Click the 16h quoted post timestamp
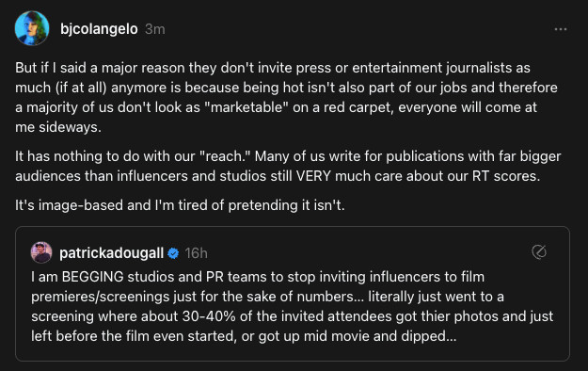Image resolution: width=588 pixels, height=371 pixels. click(x=196, y=253)
